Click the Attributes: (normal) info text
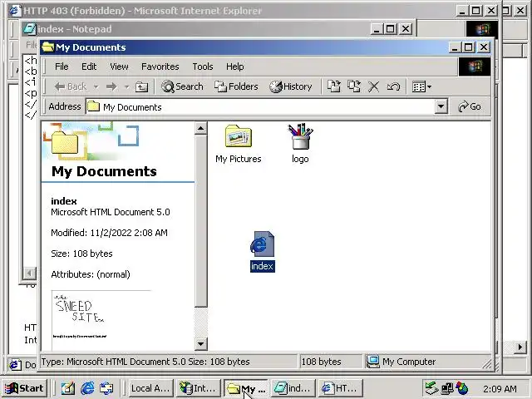The height and width of the screenshot is (399, 532). tap(91, 274)
